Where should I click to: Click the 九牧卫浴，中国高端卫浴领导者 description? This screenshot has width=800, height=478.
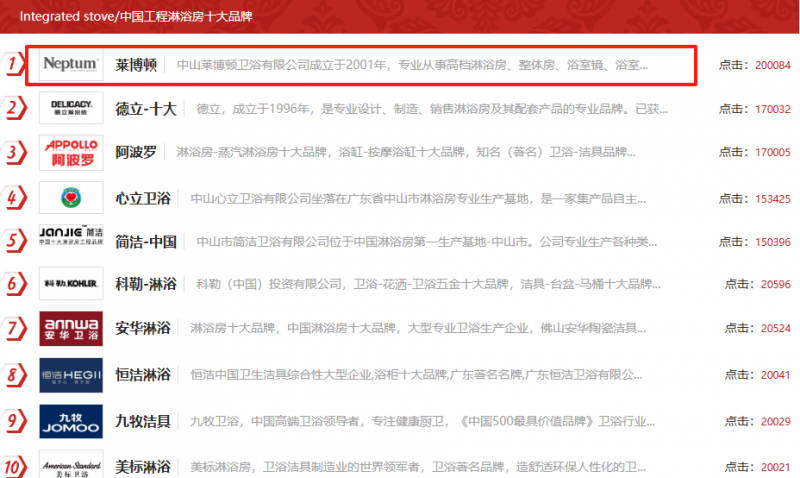[422, 421]
